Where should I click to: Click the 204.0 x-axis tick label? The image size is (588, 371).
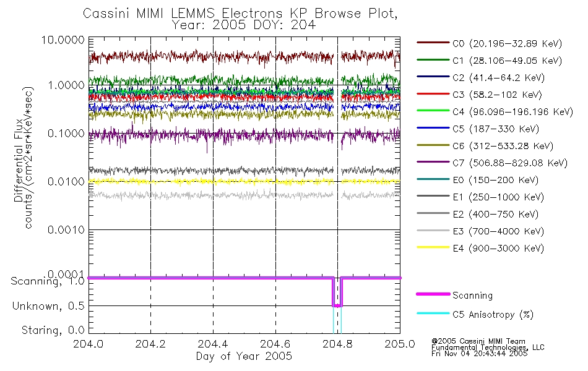click(88, 344)
